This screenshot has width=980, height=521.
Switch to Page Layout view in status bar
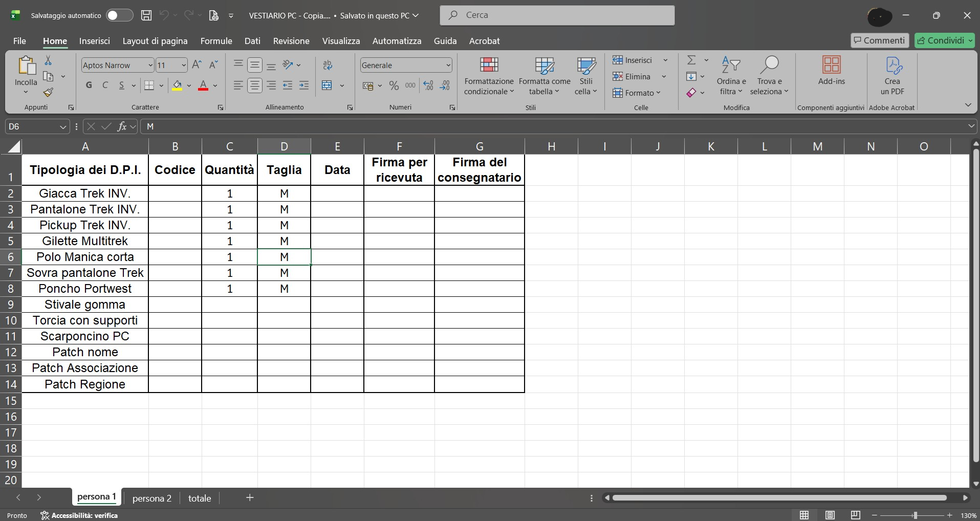830,515
